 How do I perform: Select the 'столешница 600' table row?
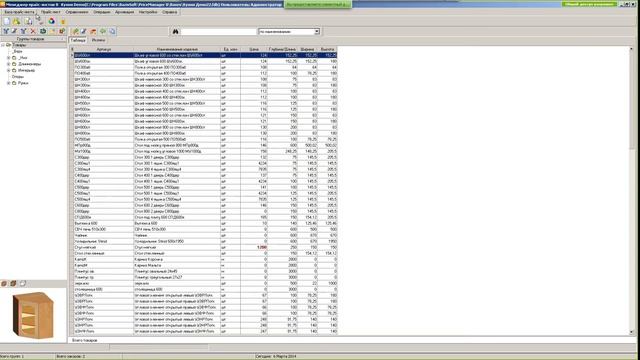click(x=205, y=289)
